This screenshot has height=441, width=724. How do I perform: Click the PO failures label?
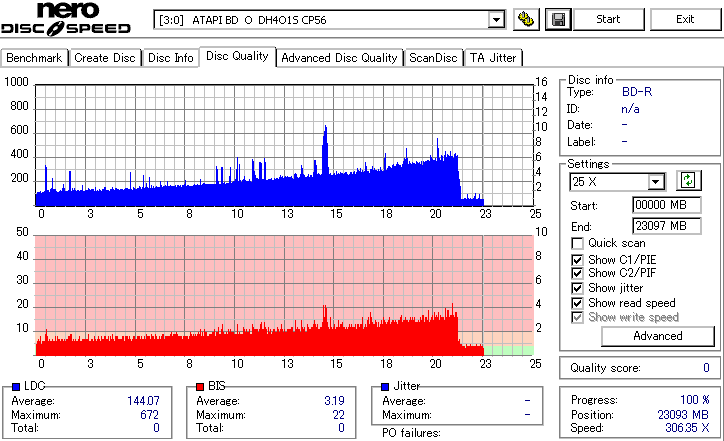pyautogui.click(x=411, y=433)
